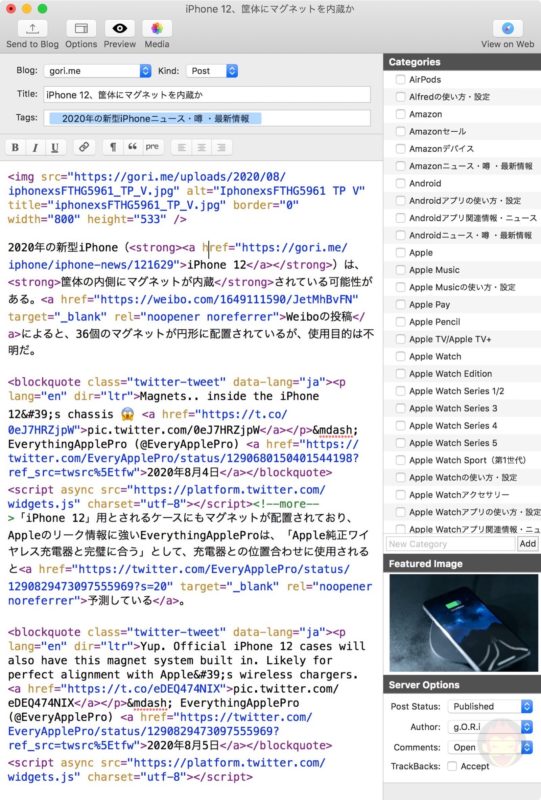Align text right

click(222, 147)
